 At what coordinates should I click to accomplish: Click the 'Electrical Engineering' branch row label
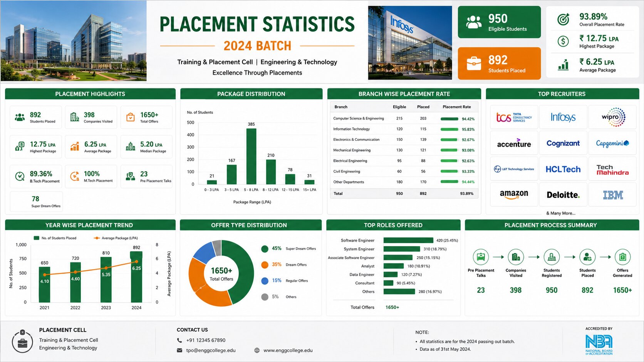(x=350, y=161)
